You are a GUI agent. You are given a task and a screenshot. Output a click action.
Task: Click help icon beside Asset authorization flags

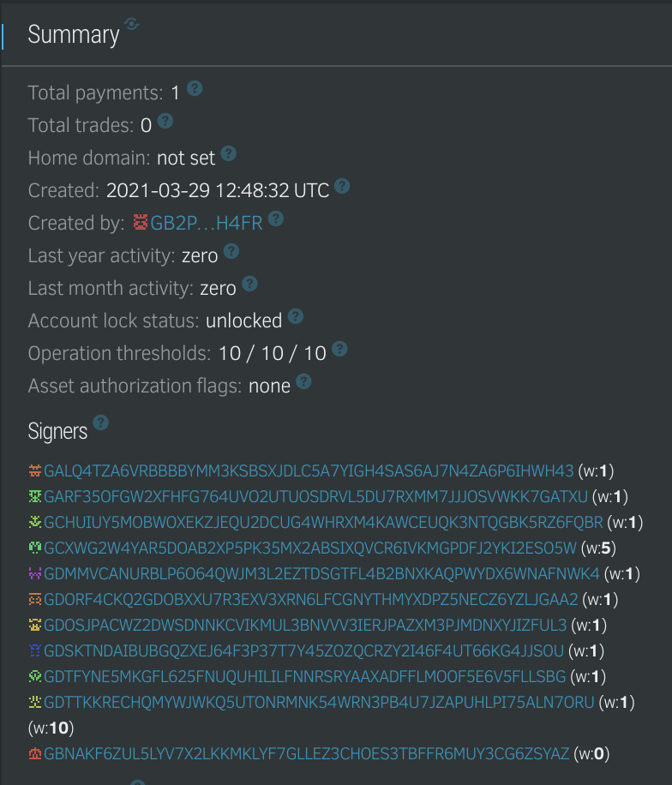click(x=303, y=381)
